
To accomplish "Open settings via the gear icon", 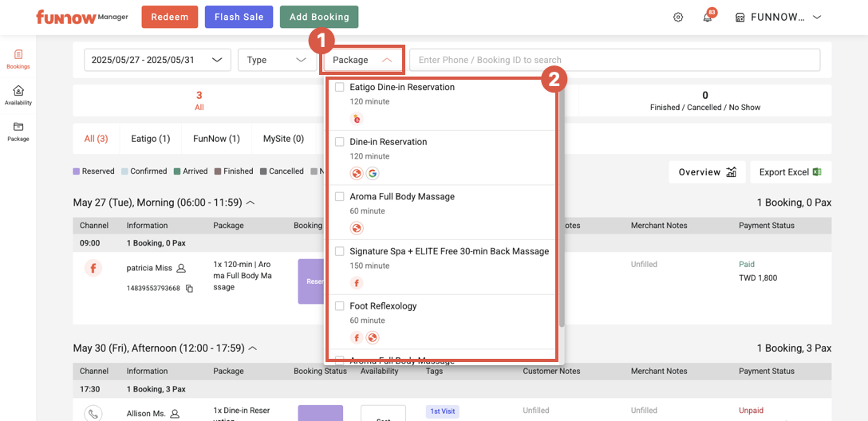I will point(678,18).
